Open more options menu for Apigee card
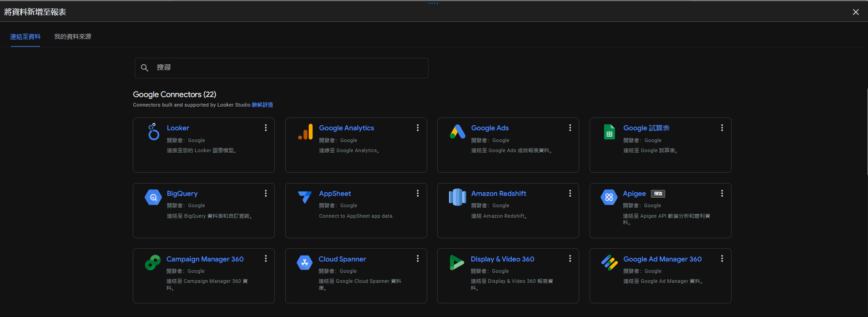 722,194
